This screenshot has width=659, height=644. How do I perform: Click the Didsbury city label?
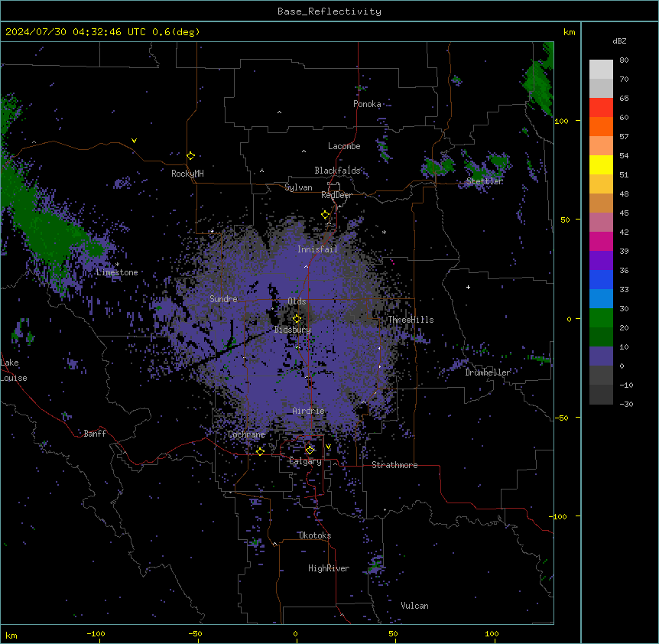pos(293,330)
